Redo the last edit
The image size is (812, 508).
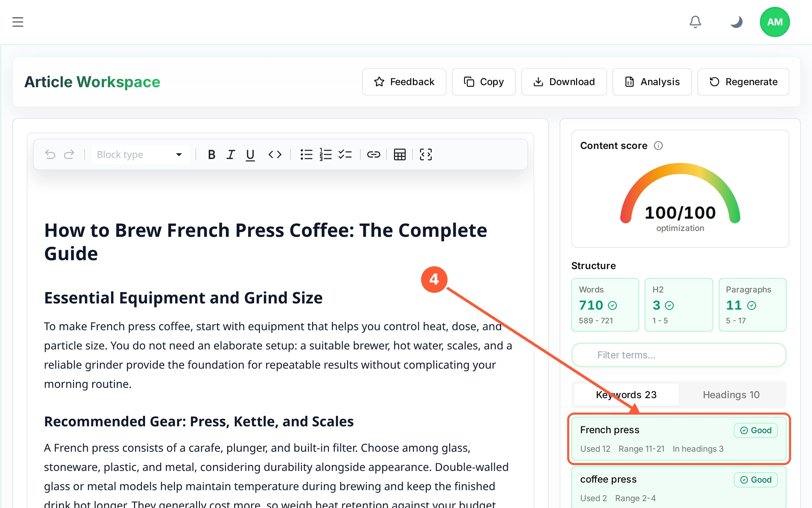pos(69,154)
